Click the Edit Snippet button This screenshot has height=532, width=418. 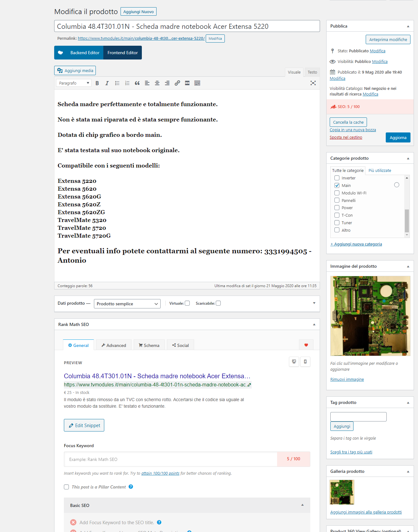click(x=84, y=425)
